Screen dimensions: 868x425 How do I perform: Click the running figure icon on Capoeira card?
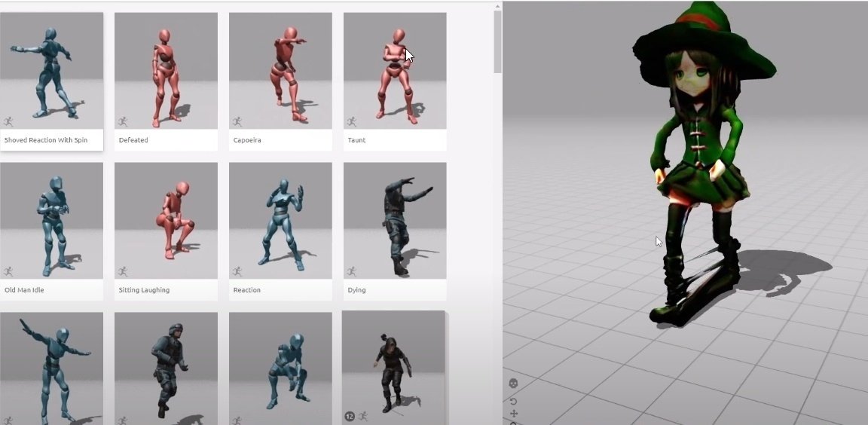pyautogui.click(x=237, y=121)
